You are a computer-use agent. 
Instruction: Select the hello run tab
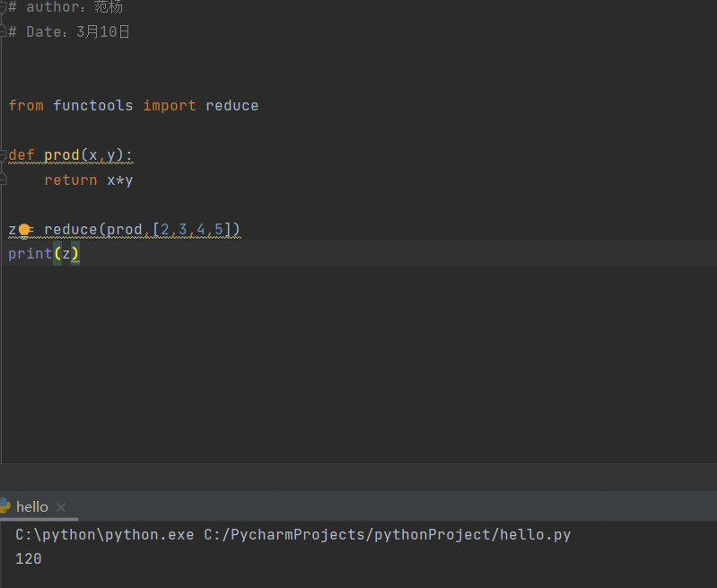(32, 507)
